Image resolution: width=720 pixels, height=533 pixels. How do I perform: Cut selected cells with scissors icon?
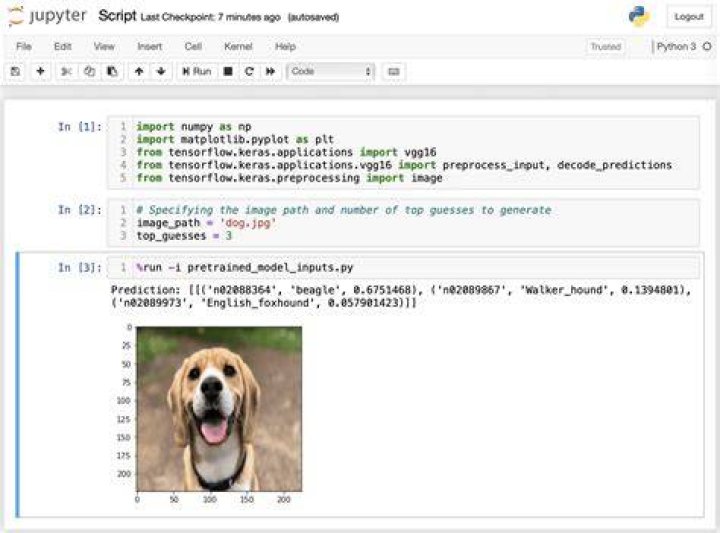click(x=67, y=71)
